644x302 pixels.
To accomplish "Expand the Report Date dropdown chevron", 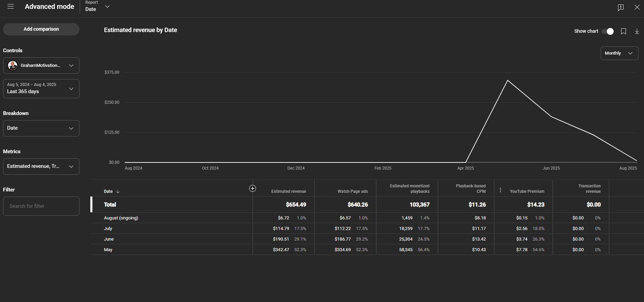I will pyautogui.click(x=107, y=6).
